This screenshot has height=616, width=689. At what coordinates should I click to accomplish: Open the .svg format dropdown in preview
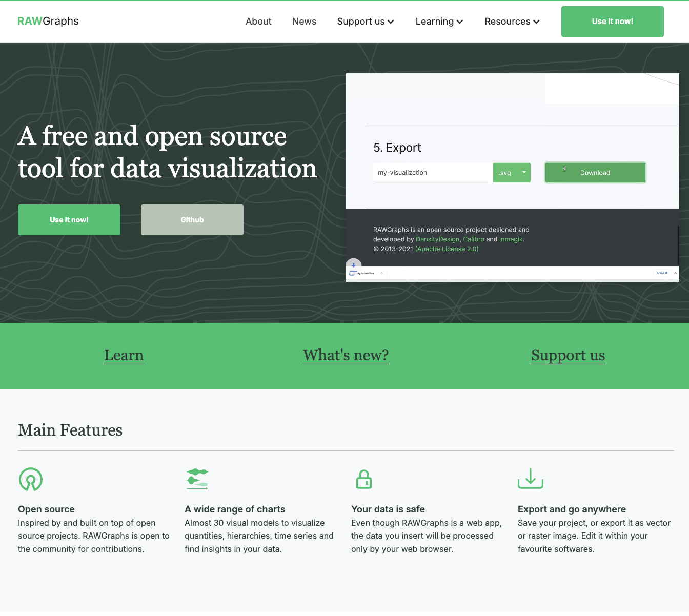512,173
